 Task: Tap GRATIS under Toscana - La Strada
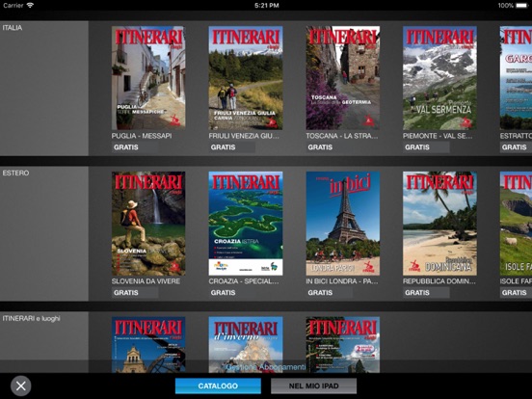click(329, 147)
